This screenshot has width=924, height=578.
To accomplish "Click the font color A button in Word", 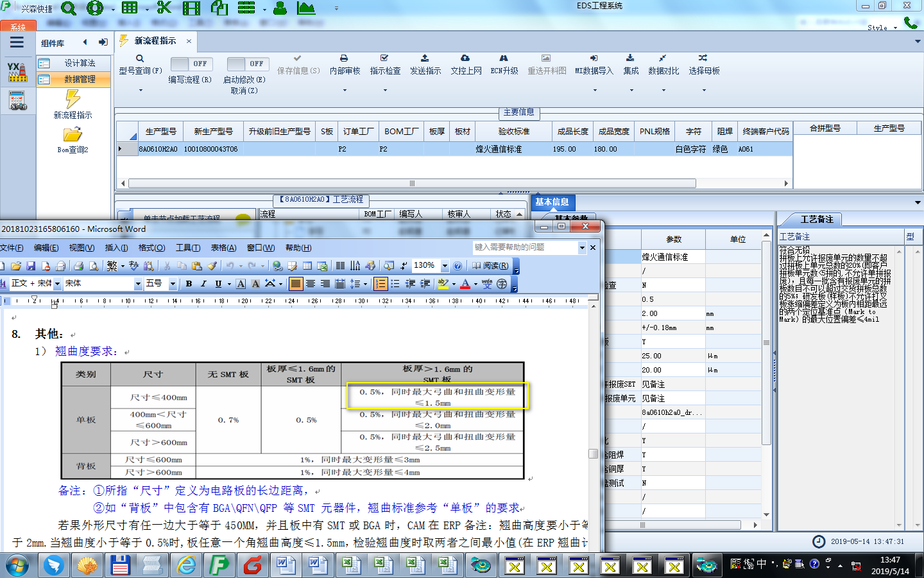I will tap(465, 283).
